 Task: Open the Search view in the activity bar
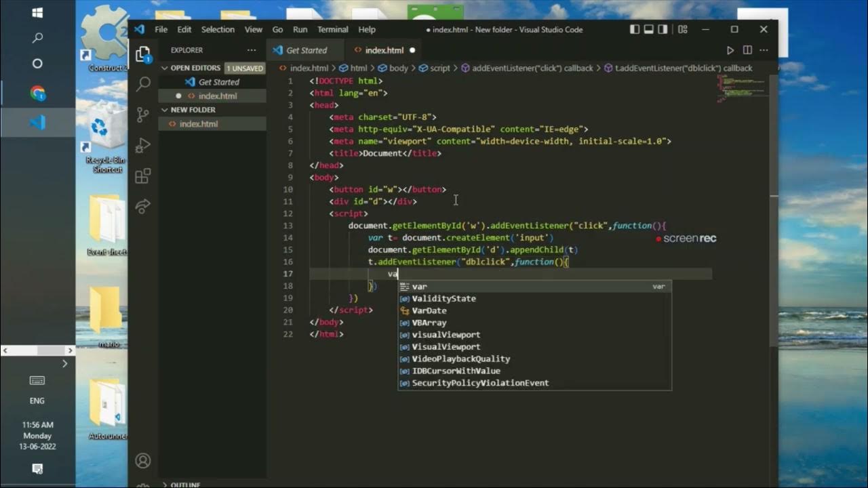[143, 84]
